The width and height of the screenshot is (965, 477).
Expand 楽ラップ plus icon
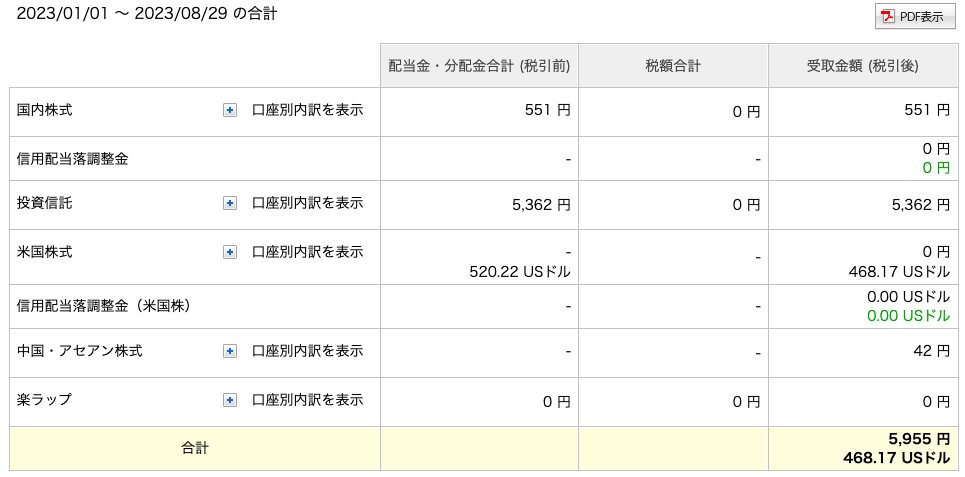click(x=230, y=401)
